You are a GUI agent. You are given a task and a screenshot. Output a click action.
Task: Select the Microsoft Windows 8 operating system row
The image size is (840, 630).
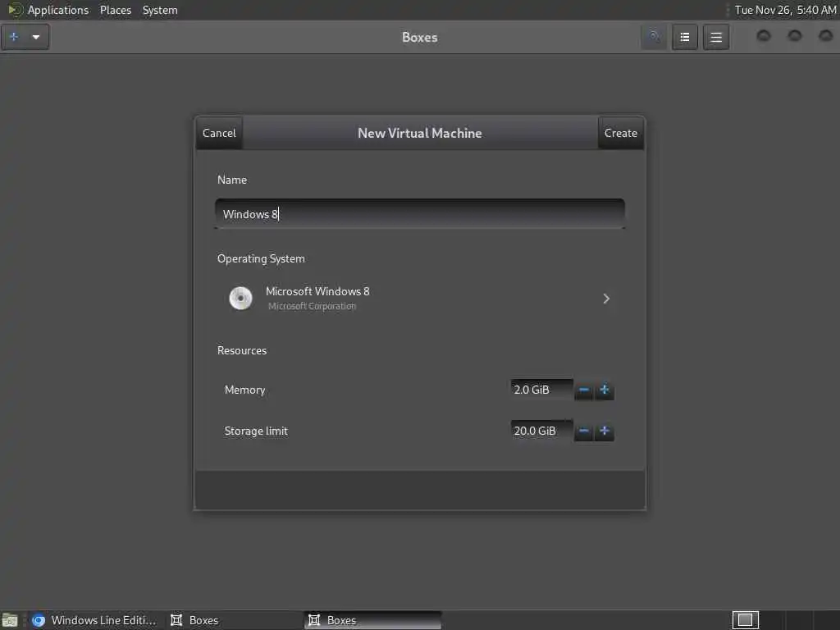coord(419,299)
